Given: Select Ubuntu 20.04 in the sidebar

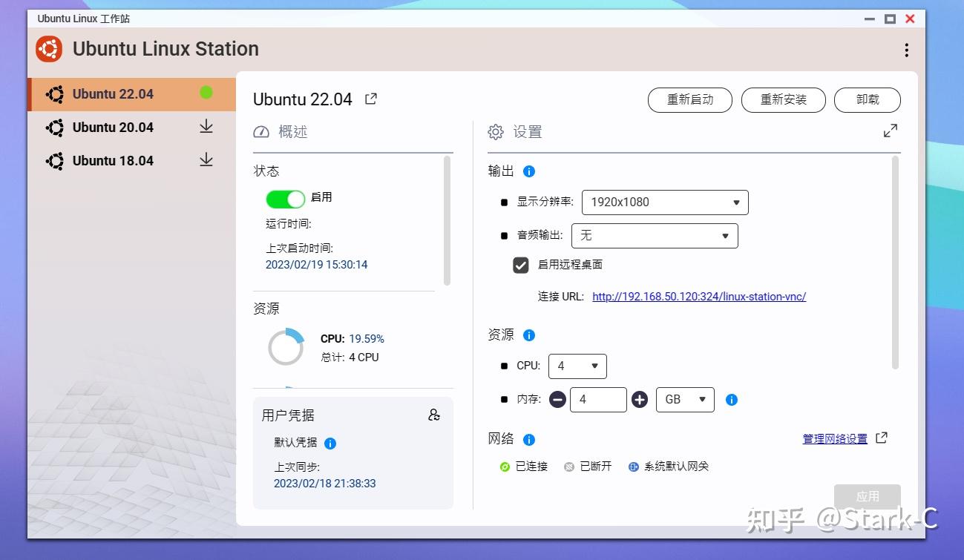Looking at the screenshot, I should (111, 127).
